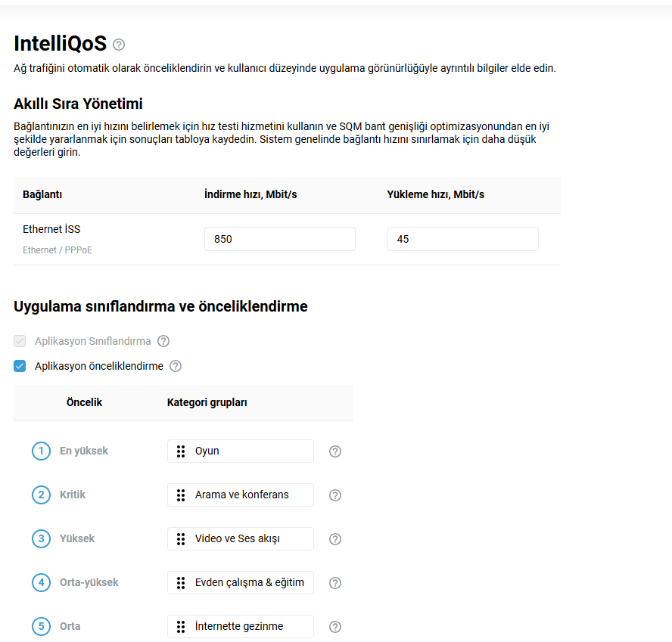Image resolution: width=672 pixels, height=642 pixels.
Task: Click priority number 5 circle icon
Action: pyautogui.click(x=41, y=627)
